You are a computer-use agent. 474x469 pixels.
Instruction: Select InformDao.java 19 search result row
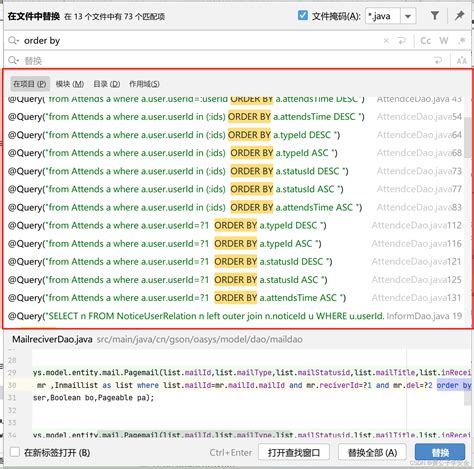(x=235, y=316)
